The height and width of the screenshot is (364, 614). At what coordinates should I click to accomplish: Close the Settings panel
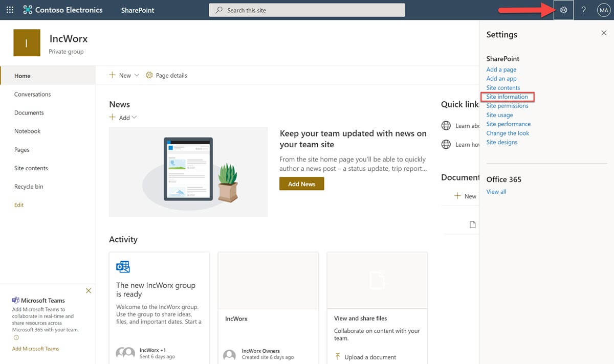click(x=604, y=33)
